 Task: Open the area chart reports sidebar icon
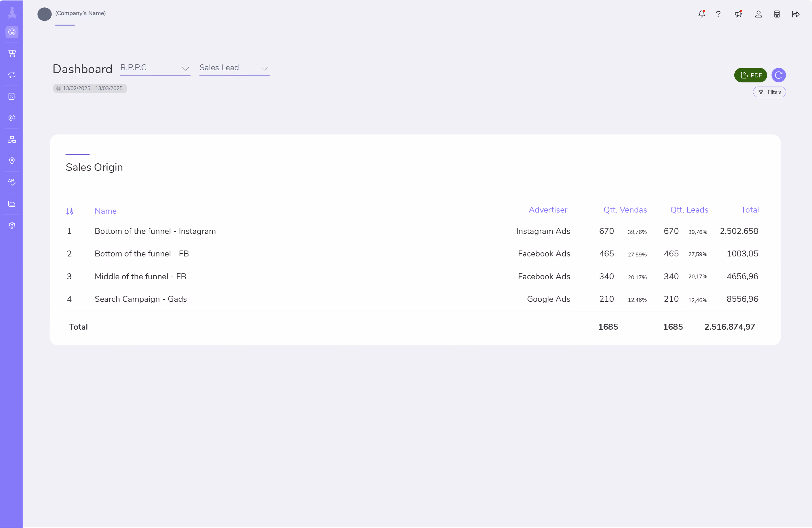[x=12, y=204]
